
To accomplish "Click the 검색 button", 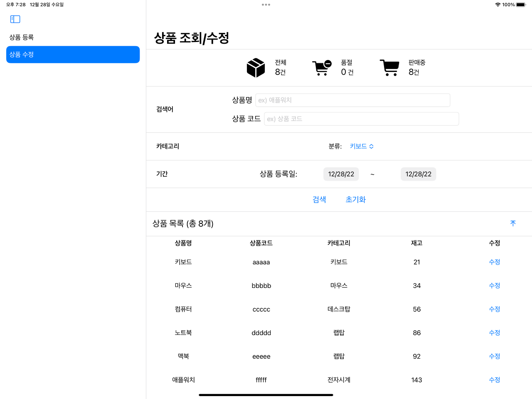I will (319, 200).
